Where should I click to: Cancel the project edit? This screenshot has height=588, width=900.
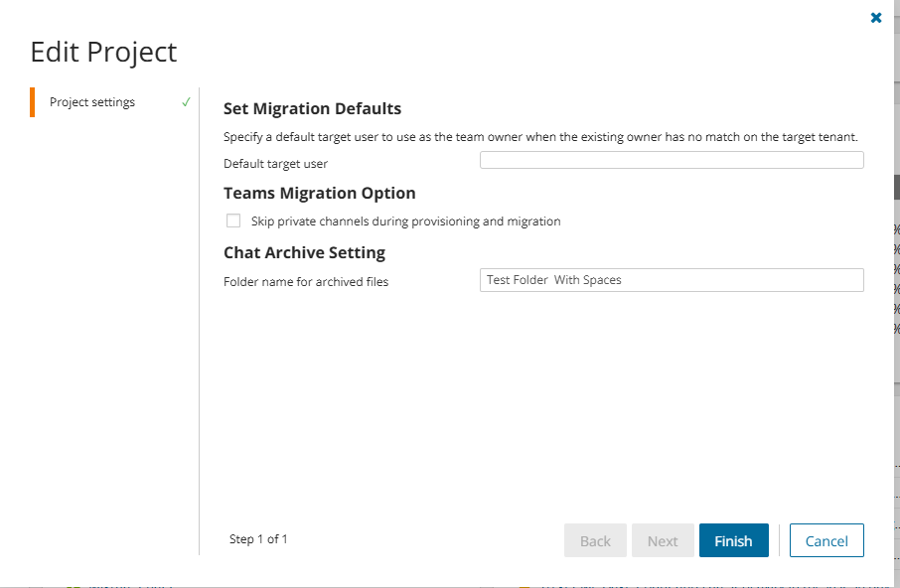tap(826, 541)
